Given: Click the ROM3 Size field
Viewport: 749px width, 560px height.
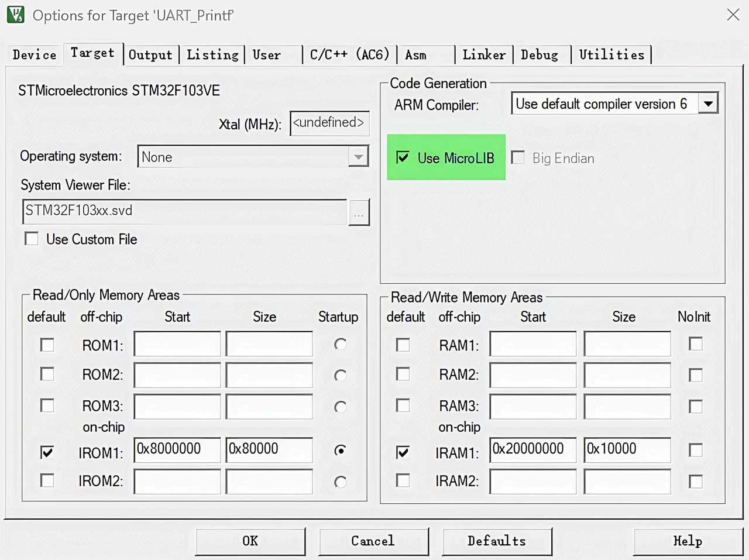Looking at the screenshot, I should [269, 406].
